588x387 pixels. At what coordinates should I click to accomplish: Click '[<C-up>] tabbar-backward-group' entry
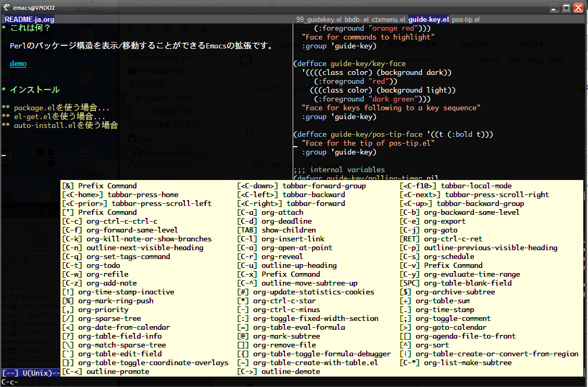[461, 204]
